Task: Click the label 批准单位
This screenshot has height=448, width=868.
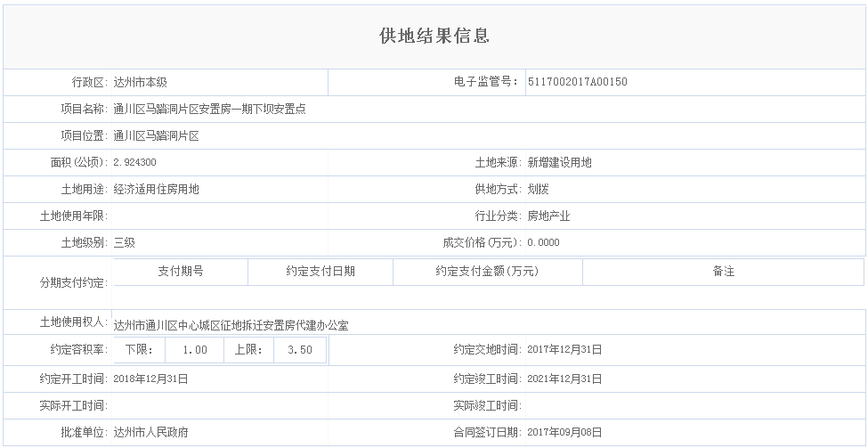Action: pyautogui.click(x=85, y=432)
